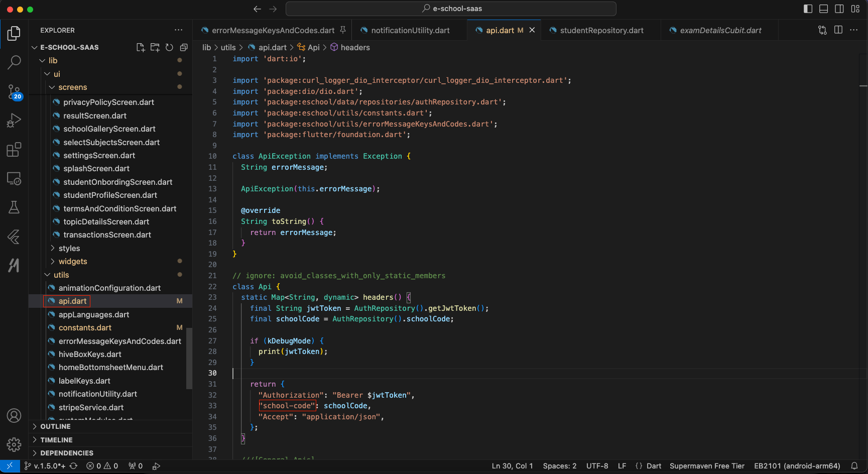The width and height of the screenshot is (868, 474).
Task: Click the Dart language mode in status bar
Action: (x=653, y=466)
